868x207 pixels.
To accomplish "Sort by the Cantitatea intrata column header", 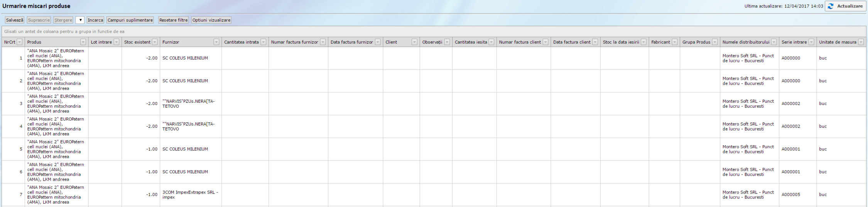I will coord(241,42).
